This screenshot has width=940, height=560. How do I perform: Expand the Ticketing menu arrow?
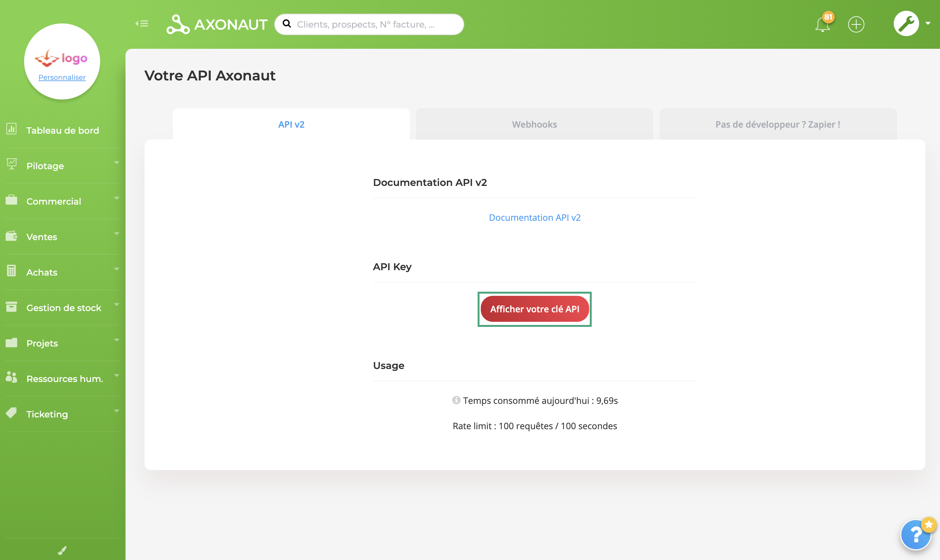pyautogui.click(x=116, y=411)
